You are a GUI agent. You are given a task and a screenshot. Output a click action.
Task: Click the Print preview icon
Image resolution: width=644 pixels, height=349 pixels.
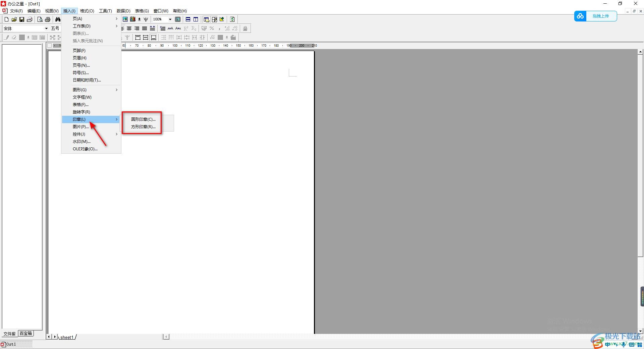coord(40,19)
